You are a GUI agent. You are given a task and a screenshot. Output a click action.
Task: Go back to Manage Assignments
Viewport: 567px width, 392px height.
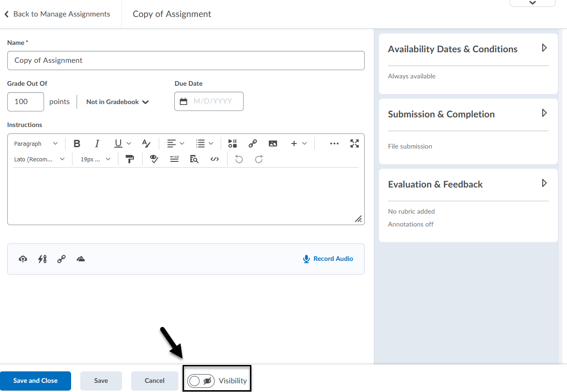57,14
